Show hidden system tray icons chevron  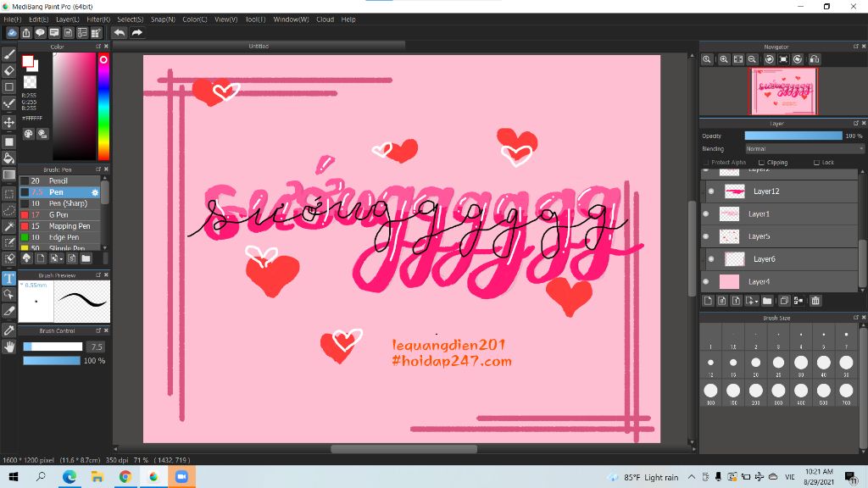tap(692, 477)
